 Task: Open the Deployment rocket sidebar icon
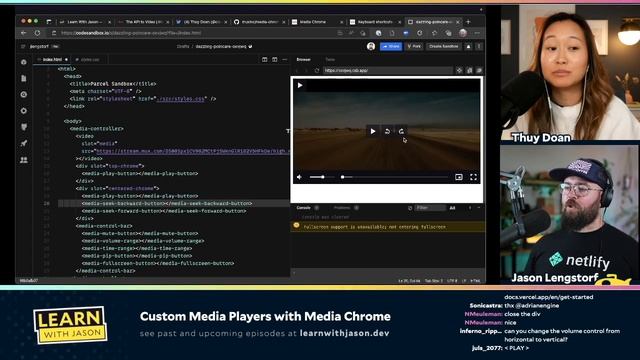[x=24, y=143]
